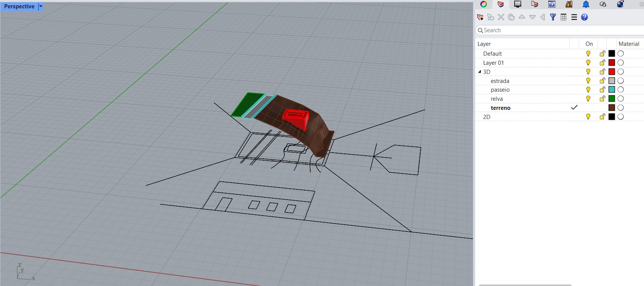Set material circle for terreno layer

(x=620, y=108)
